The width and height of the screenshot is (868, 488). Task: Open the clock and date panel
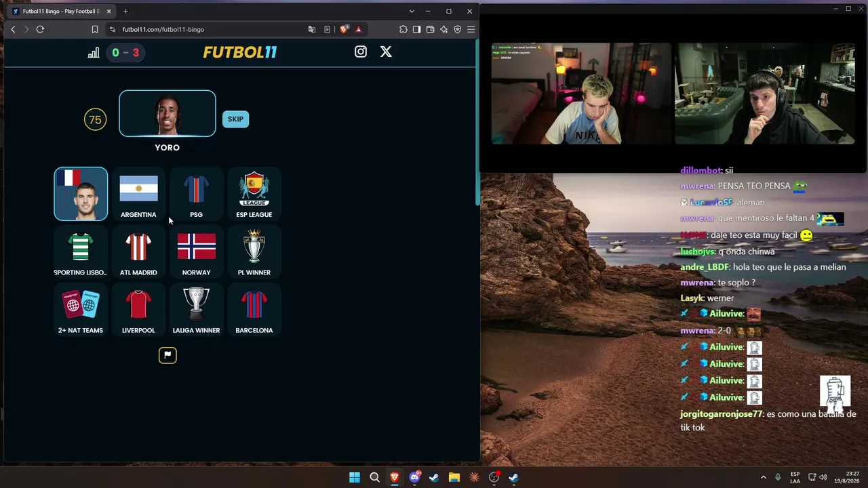[848, 477]
